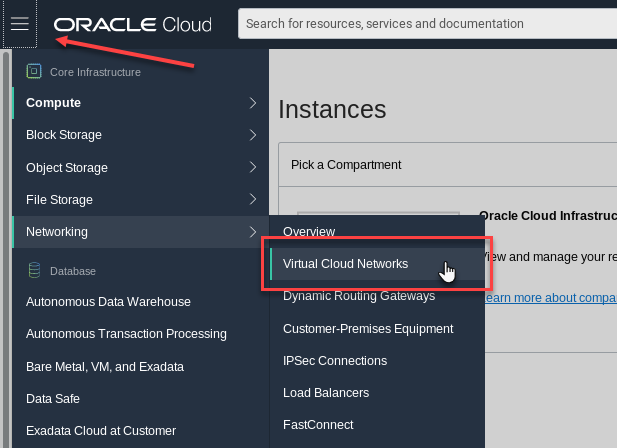Viewport: 617px width, 448px height.
Task: Open Virtual Cloud Networks
Action: pyautogui.click(x=377, y=264)
